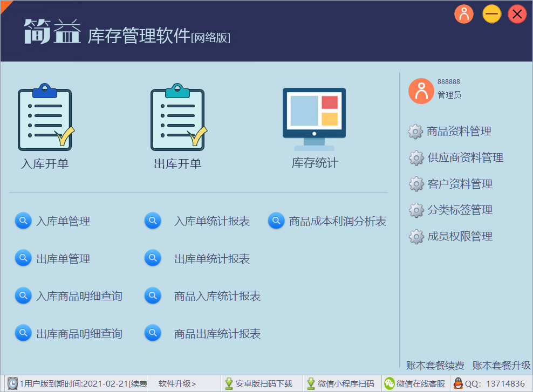Click the yellow minimize circle button
The width and height of the screenshot is (533, 392).
pos(491,14)
